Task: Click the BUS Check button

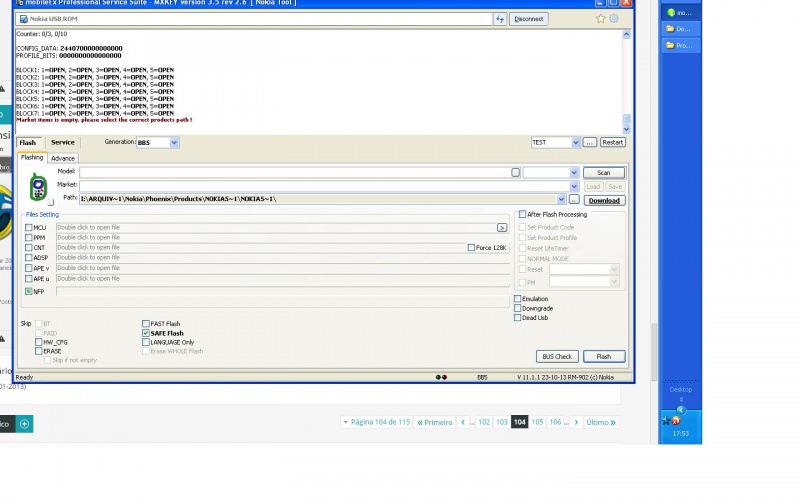Action: point(557,357)
